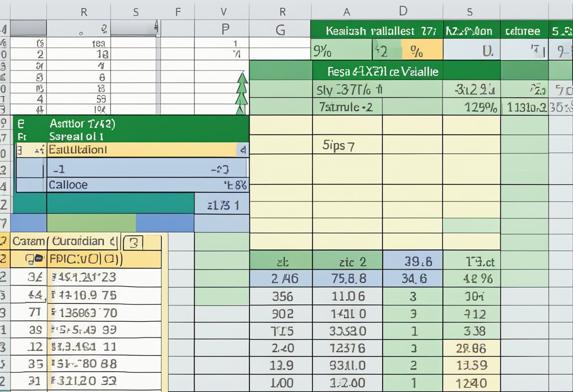Screen dimensions: 573x392
Task: Select the cell containing z173 1
Action: pyautogui.click(x=222, y=204)
